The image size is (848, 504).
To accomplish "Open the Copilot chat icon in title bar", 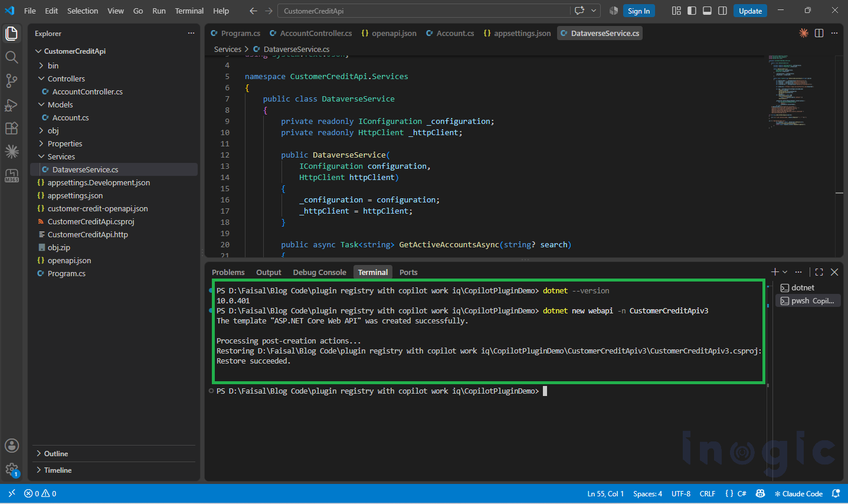I will point(579,11).
